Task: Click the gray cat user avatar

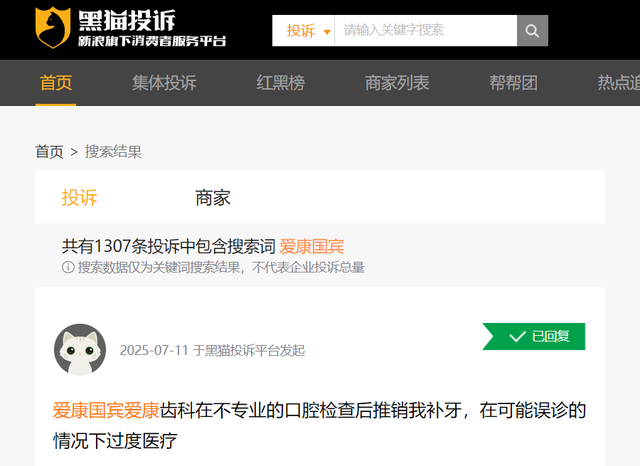Action: coord(80,350)
